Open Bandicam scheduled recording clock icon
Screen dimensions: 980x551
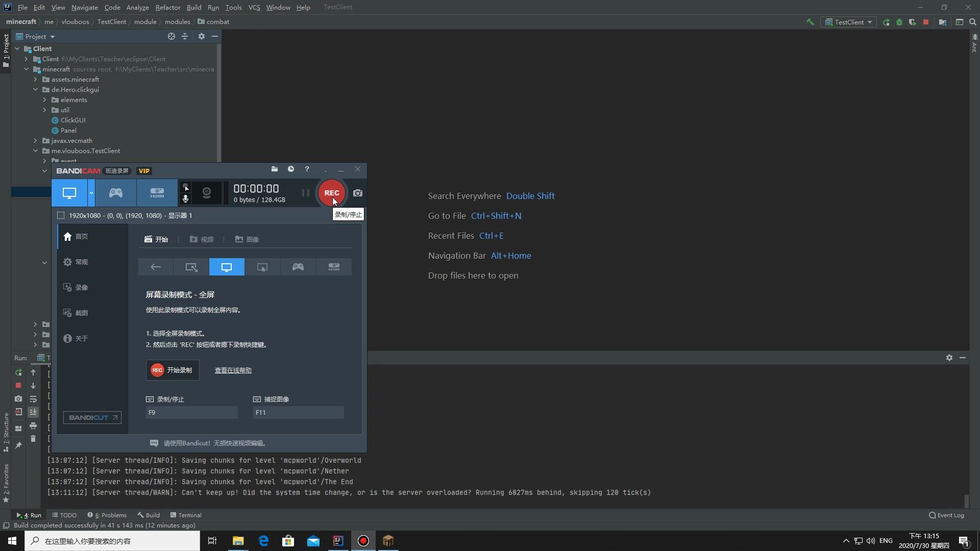pyautogui.click(x=291, y=169)
